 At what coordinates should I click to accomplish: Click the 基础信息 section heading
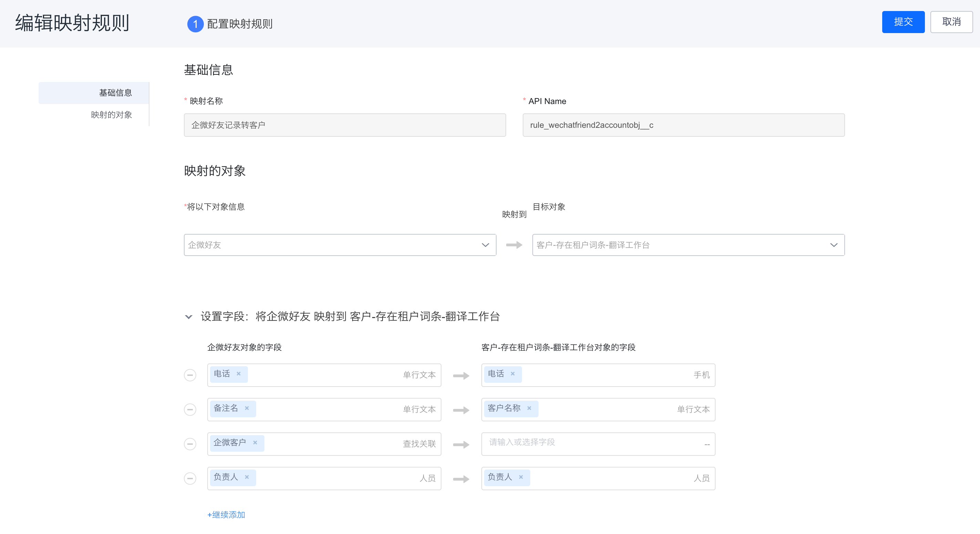click(x=208, y=70)
